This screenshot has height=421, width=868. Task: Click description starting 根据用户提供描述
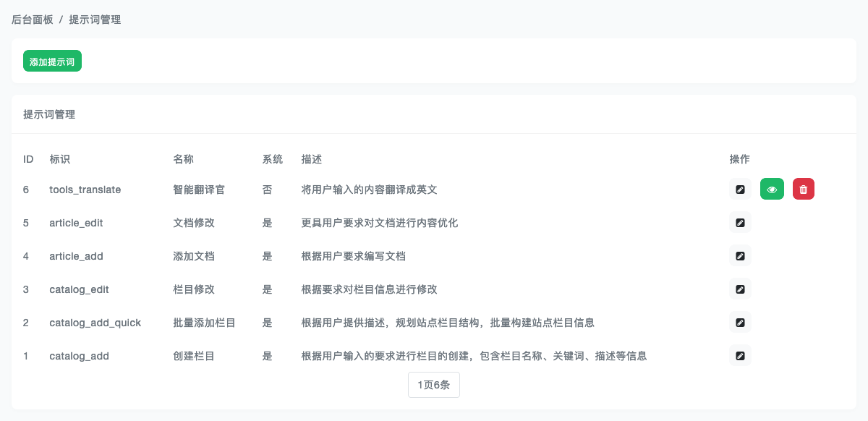click(x=448, y=323)
